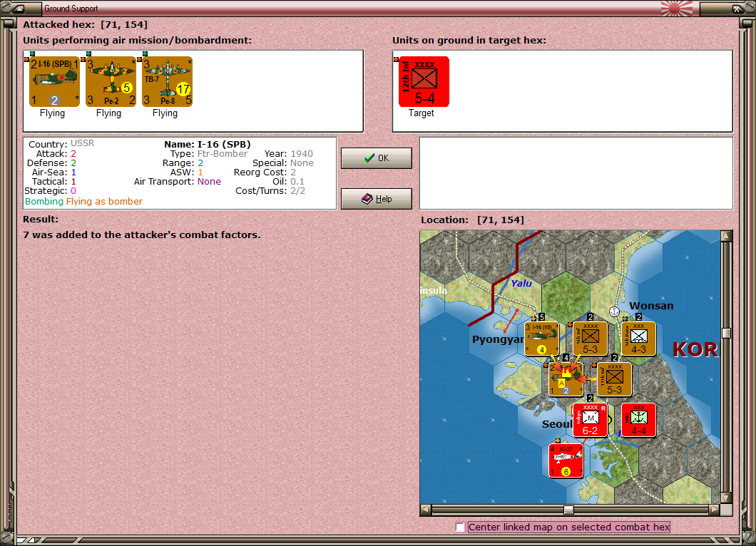
Task: Click the 5-3 infantry counter east of combat hex
Action: [614, 379]
